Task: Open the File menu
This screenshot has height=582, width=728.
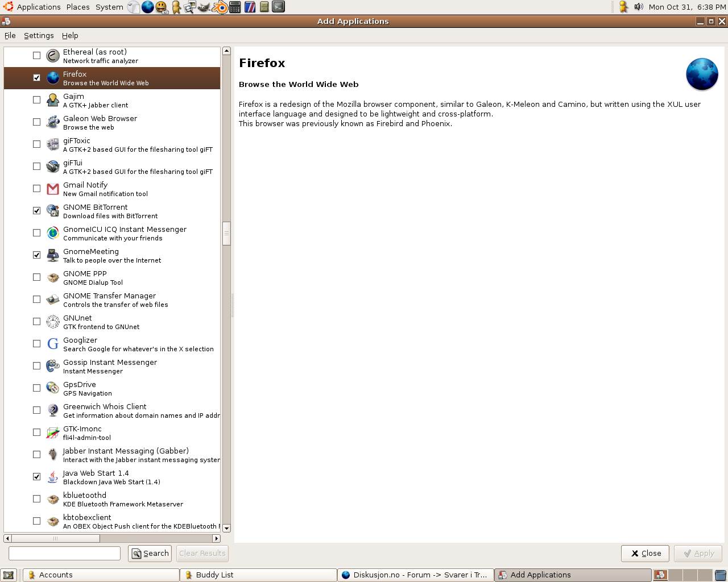Action: pyautogui.click(x=10, y=35)
